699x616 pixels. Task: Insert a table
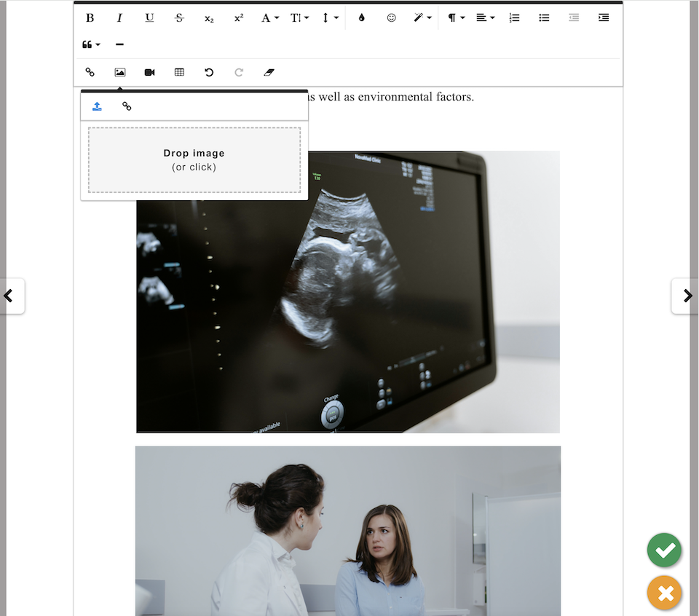[x=179, y=72]
